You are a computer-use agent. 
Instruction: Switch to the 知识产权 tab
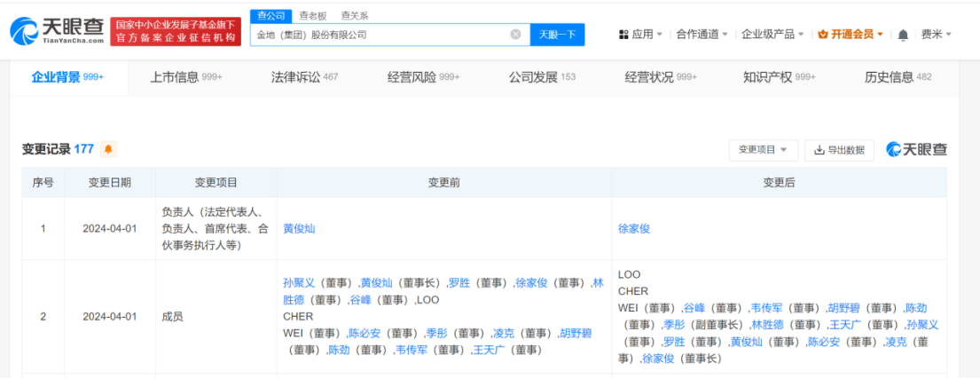779,77
